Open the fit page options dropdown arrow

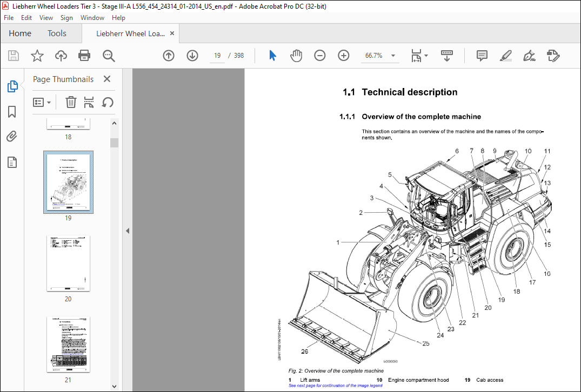tap(426, 56)
